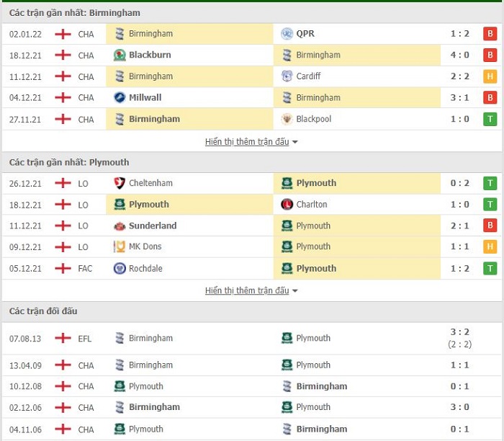Click the Cardiff club crest icon
The width and height of the screenshot is (504, 441).
[287, 76]
